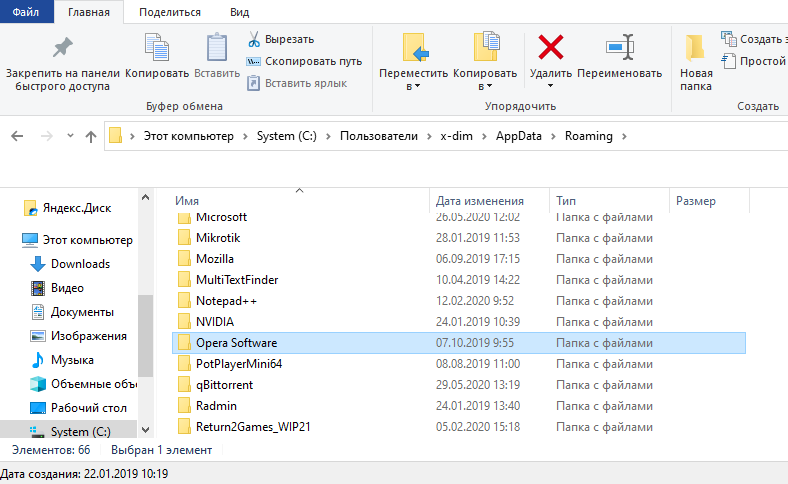
Task: Switch to the Вид ribbon tab
Action: [x=240, y=12]
